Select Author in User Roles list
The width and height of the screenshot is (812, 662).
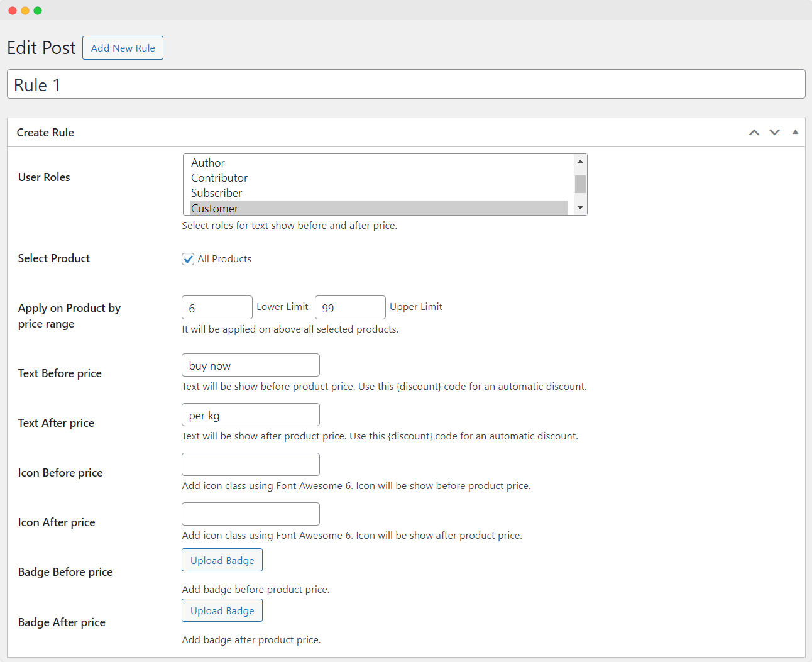(208, 163)
